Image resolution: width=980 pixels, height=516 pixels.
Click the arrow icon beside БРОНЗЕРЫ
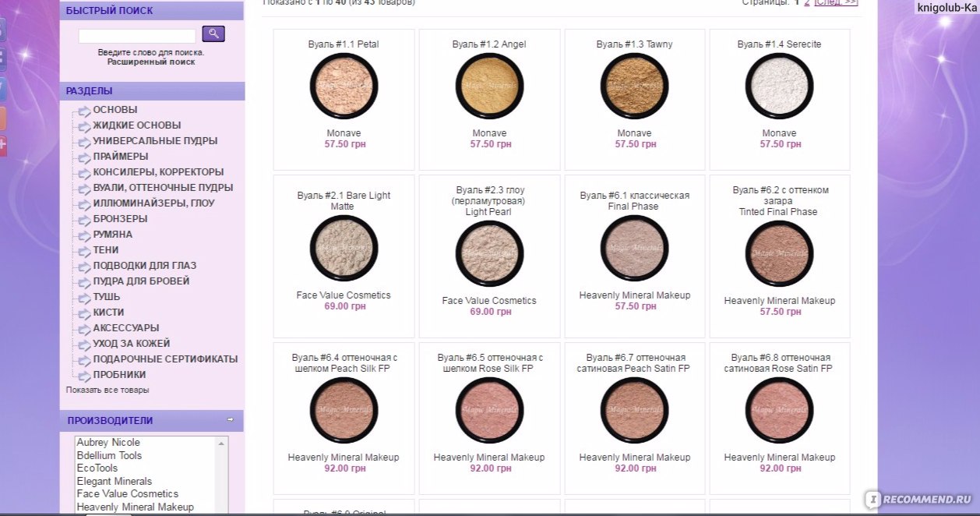tap(84, 220)
